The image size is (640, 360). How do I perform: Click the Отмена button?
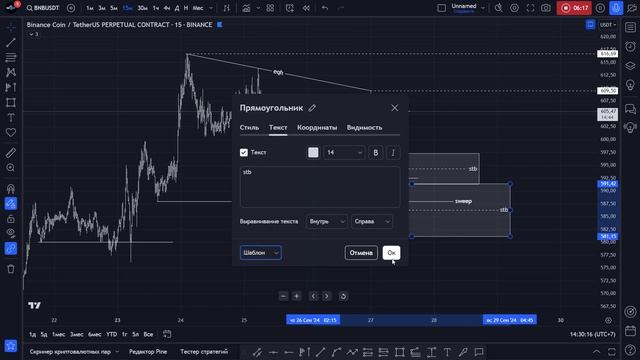click(361, 253)
